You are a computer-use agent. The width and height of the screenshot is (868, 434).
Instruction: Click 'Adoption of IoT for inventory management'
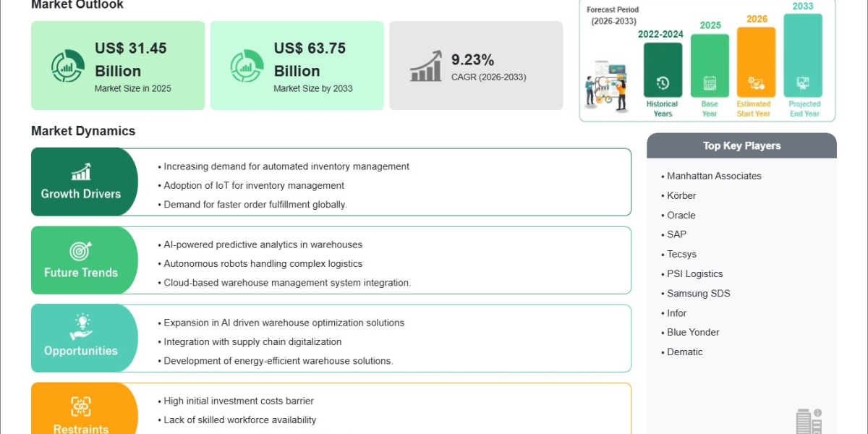[254, 185]
